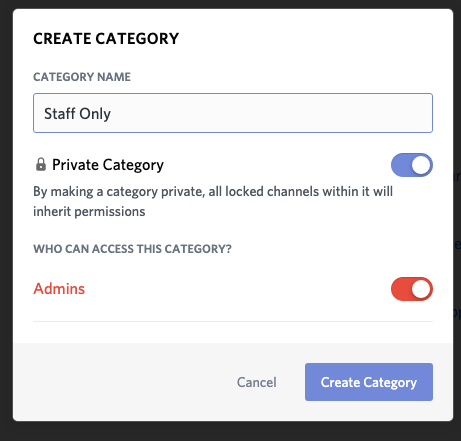Click the CATEGORY NAME field label
Screen dimensions: 461x441
tap(82, 77)
